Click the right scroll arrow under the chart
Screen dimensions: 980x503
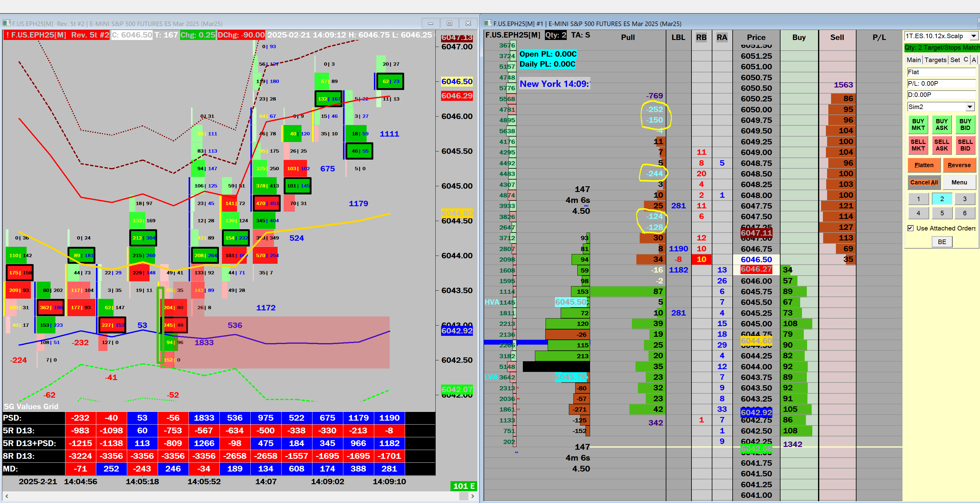(473, 496)
